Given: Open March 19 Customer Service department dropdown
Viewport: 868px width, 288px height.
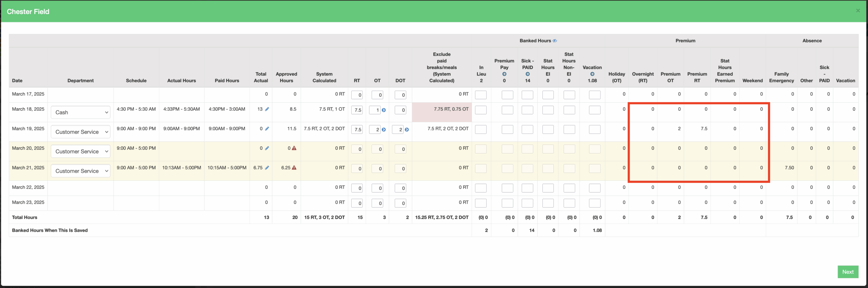Looking at the screenshot, I should pos(80,132).
